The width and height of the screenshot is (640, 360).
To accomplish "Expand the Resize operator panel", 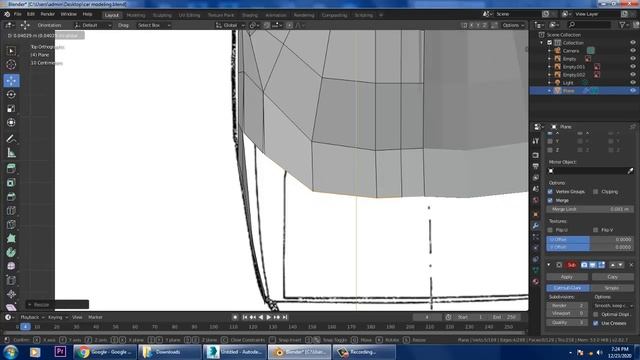I will 30,304.
